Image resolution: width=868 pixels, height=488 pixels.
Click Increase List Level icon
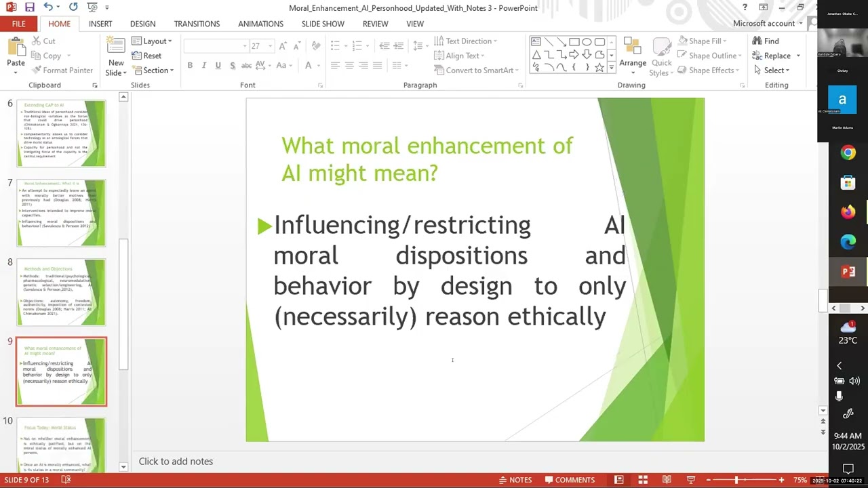[399, 45]
